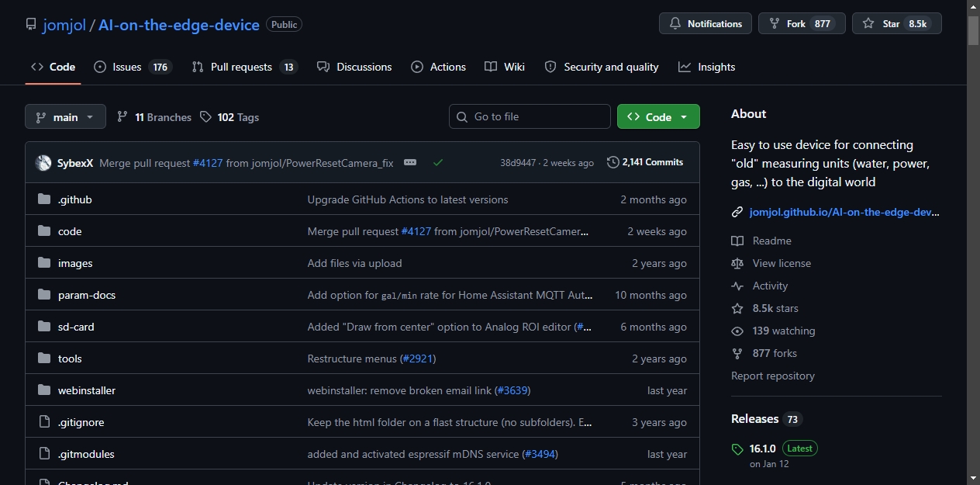Click 'Add files via upload' commit message
This screenshot has width=980, height=485.
(x=354, y=263)
